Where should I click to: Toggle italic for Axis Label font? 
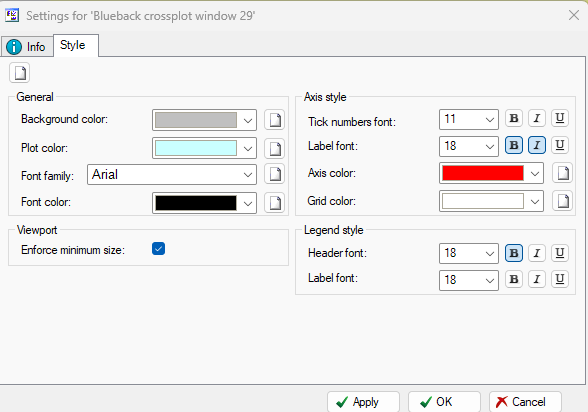pos(537,145)
